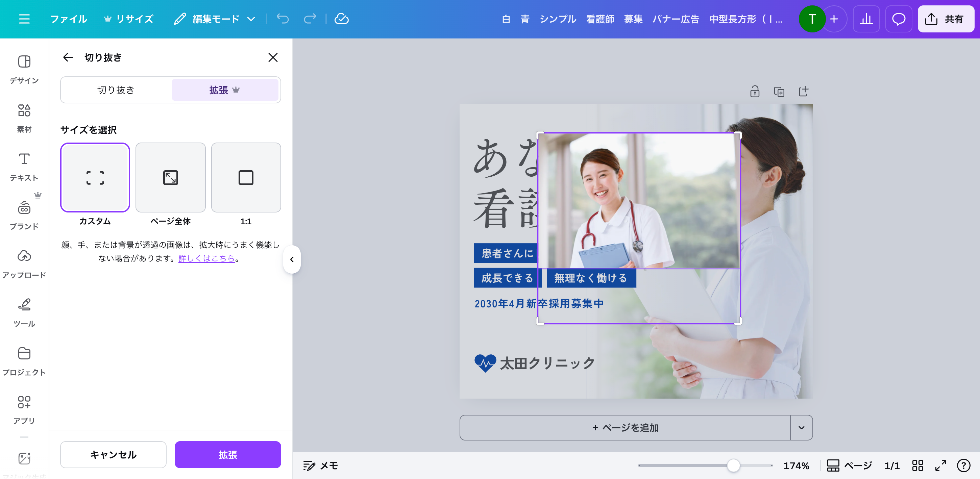Open the 詳しくはこちら link
The height and width of the screenshot is (479, 980).
pos(206,258)
